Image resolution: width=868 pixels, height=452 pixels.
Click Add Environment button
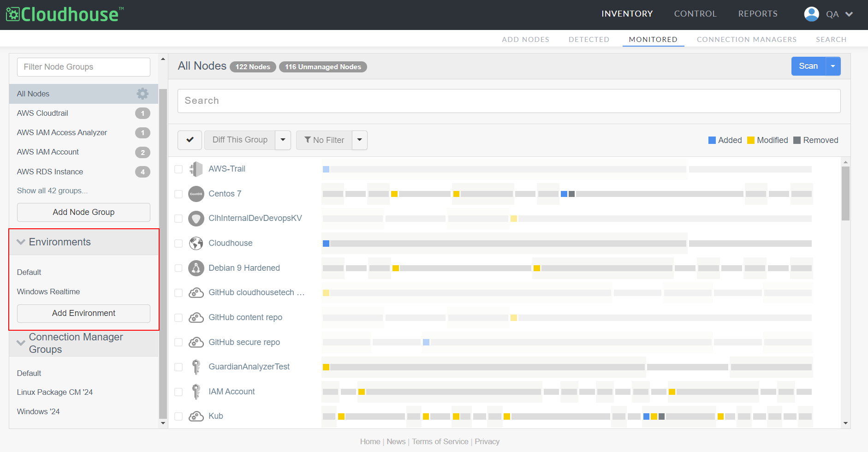click(83, 313)
